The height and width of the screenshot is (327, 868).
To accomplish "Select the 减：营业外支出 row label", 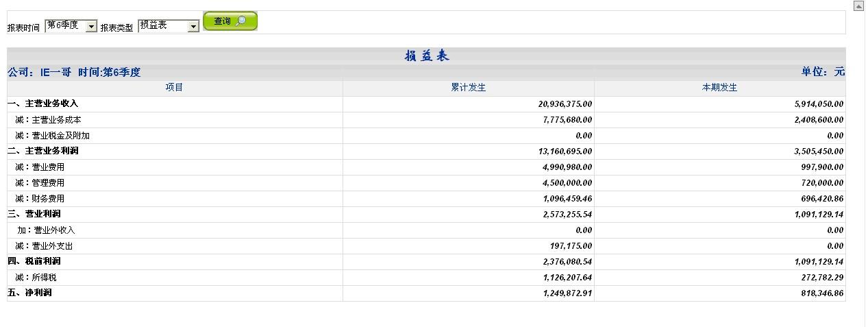I will 44,246.
